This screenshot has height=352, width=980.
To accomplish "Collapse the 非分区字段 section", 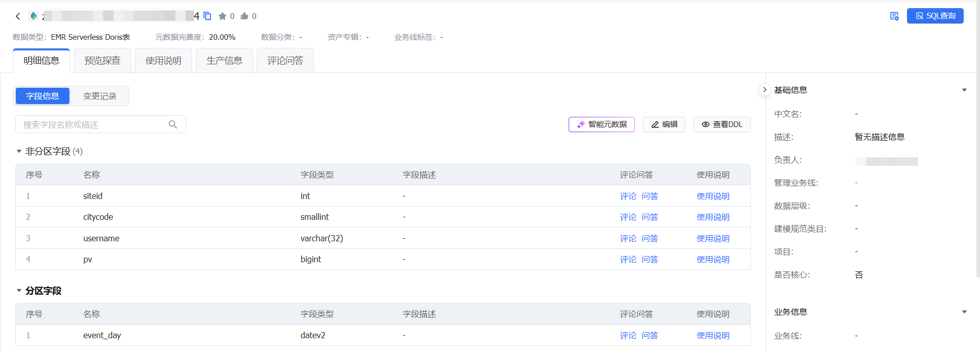I will point(19,152).
